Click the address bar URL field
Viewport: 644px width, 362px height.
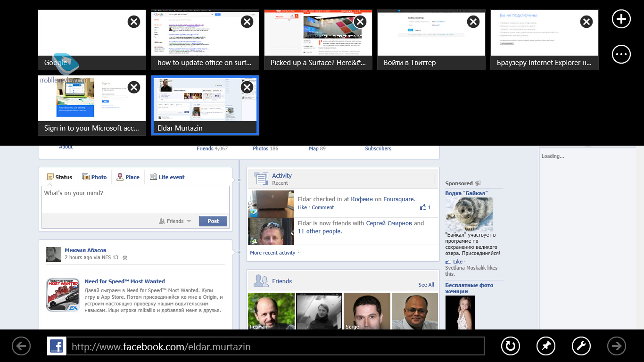(x=275, y=346)
